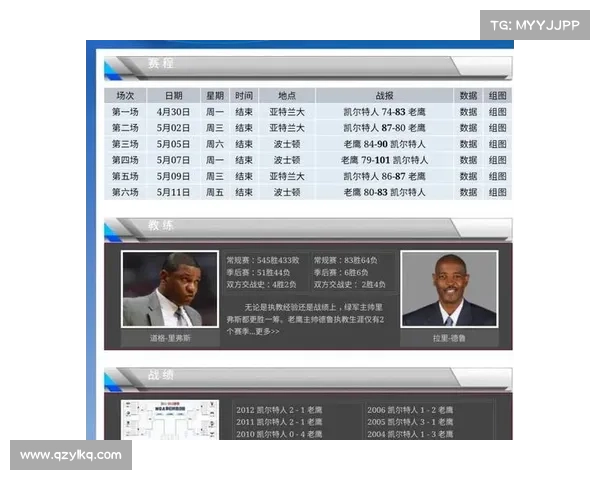The height and width of the screenshot is (480, 600).
Task: Click the left coach photo above 道格-里弗斯
Action: tap(169, 289)
